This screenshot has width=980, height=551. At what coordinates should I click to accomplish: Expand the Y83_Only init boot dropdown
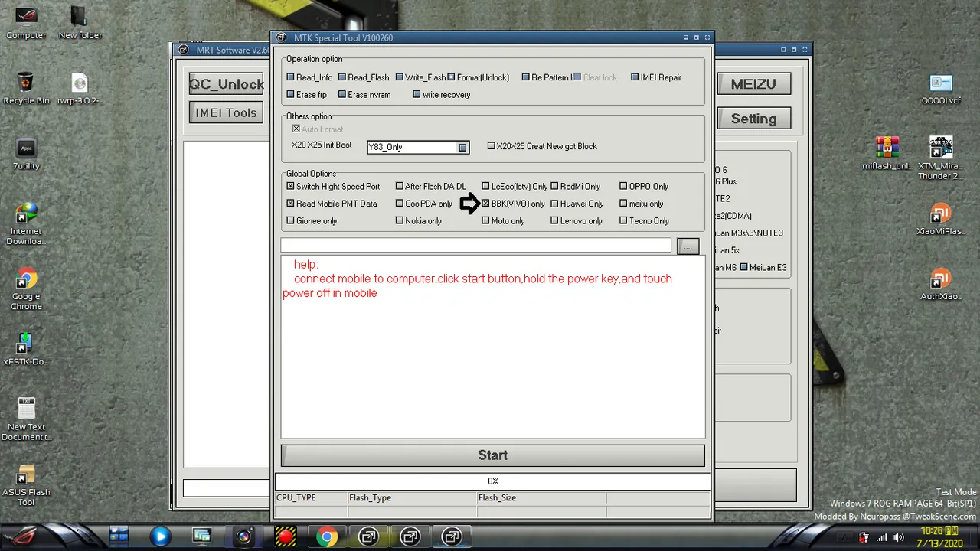tap(462, 147)
